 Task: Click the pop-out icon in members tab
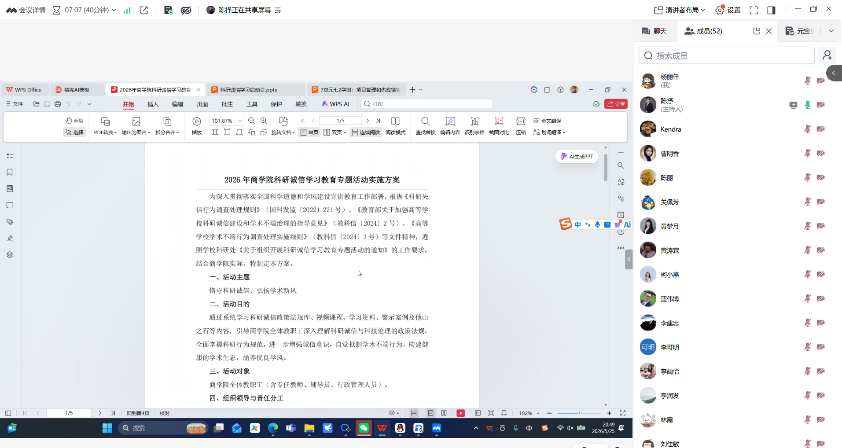coord(757,31)
